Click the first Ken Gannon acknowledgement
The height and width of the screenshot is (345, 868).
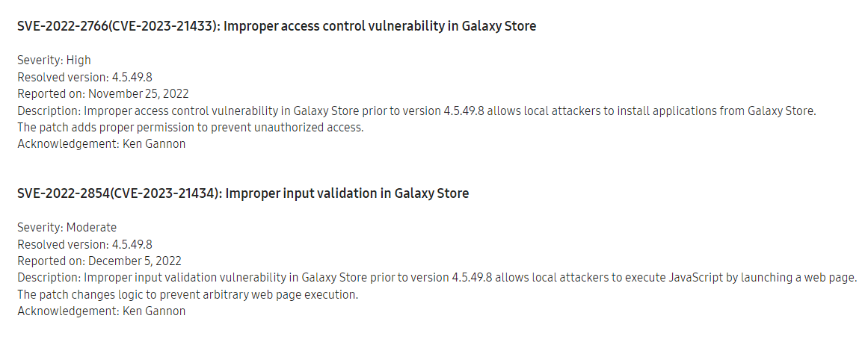[x=101, y=143]
